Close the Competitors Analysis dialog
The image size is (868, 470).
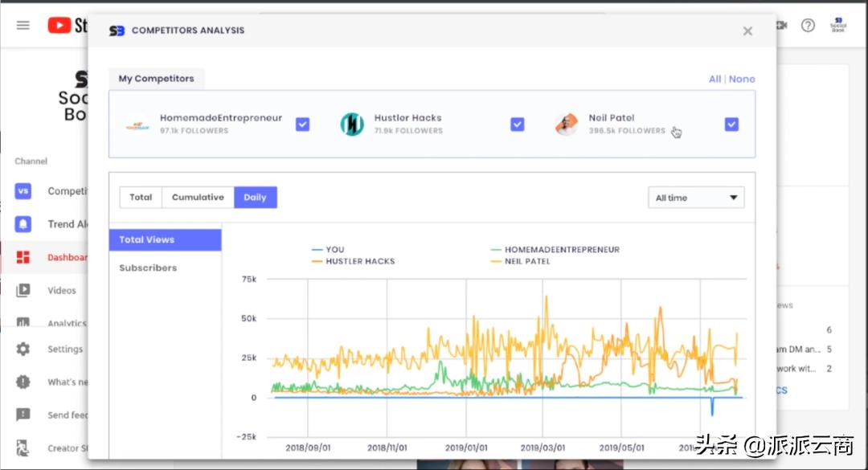coord(747,31)
